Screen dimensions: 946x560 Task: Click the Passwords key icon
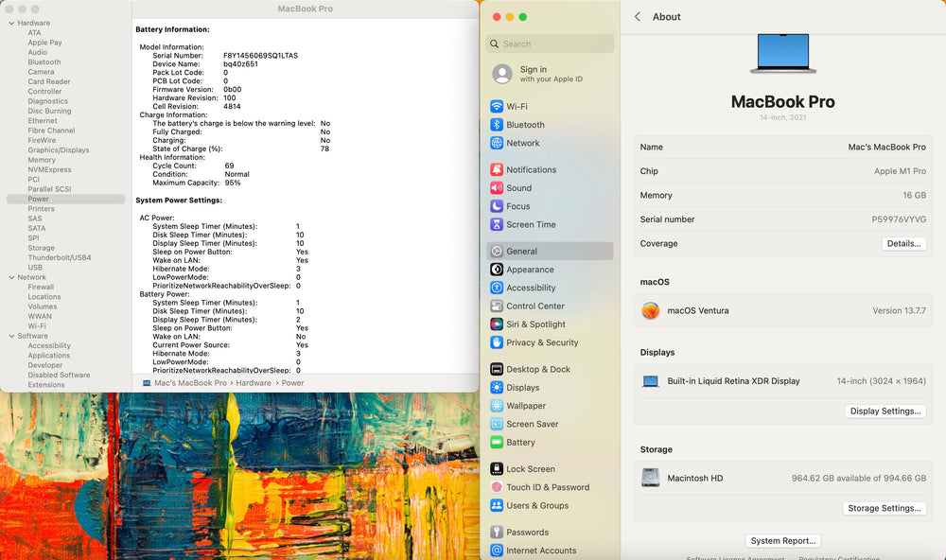pyautogui.click(x=497, y=532)
